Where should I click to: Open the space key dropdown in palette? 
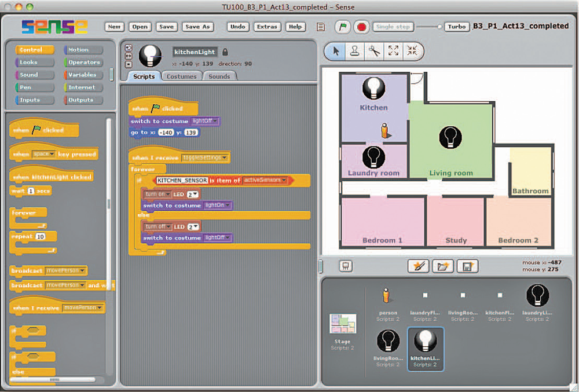(x=52, y=155)
